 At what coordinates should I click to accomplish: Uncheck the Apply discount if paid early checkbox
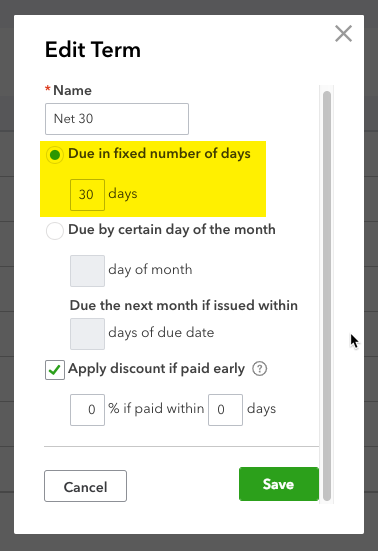click(x=55, y=370)
